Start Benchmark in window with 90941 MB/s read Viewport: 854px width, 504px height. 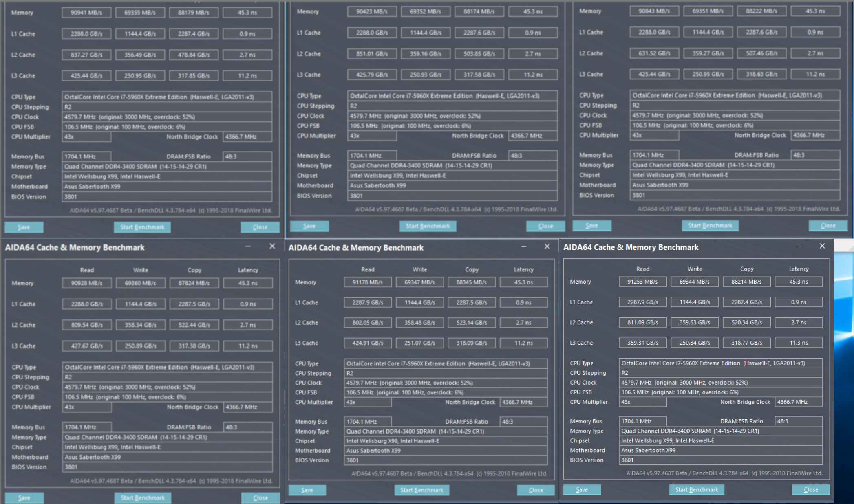(142, 227)
